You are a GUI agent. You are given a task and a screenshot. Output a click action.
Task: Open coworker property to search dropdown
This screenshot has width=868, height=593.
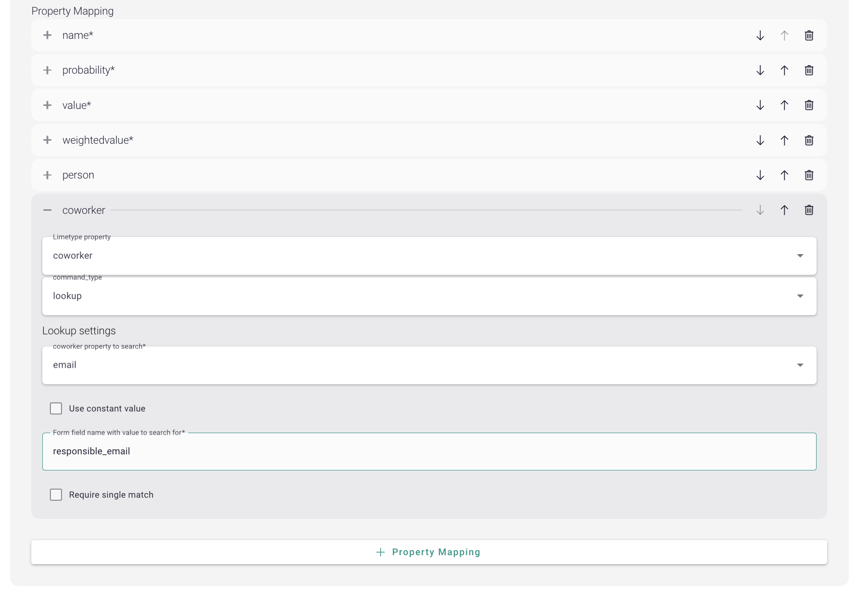coord(429,365)
